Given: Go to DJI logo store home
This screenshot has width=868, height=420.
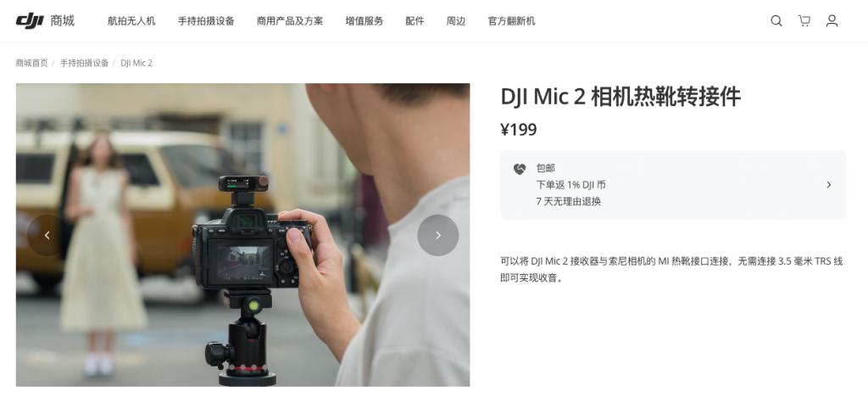Looking at the screenshot, I should point(30,21).
